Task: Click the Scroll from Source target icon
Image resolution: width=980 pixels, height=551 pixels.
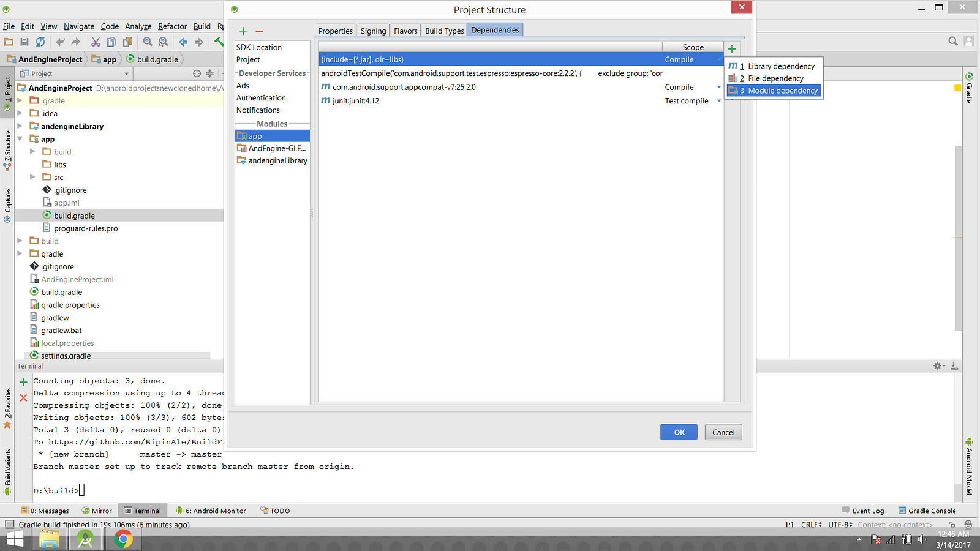Action: coord(197,73)
